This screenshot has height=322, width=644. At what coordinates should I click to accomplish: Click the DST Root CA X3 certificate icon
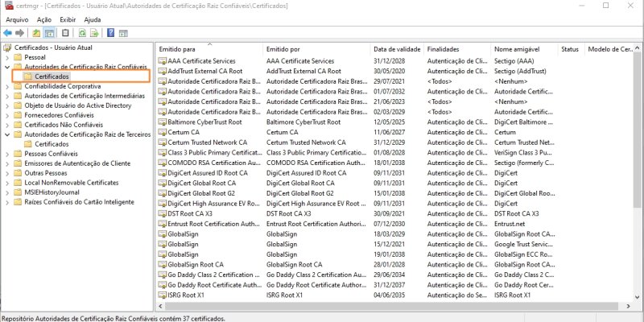coord(163,213)
